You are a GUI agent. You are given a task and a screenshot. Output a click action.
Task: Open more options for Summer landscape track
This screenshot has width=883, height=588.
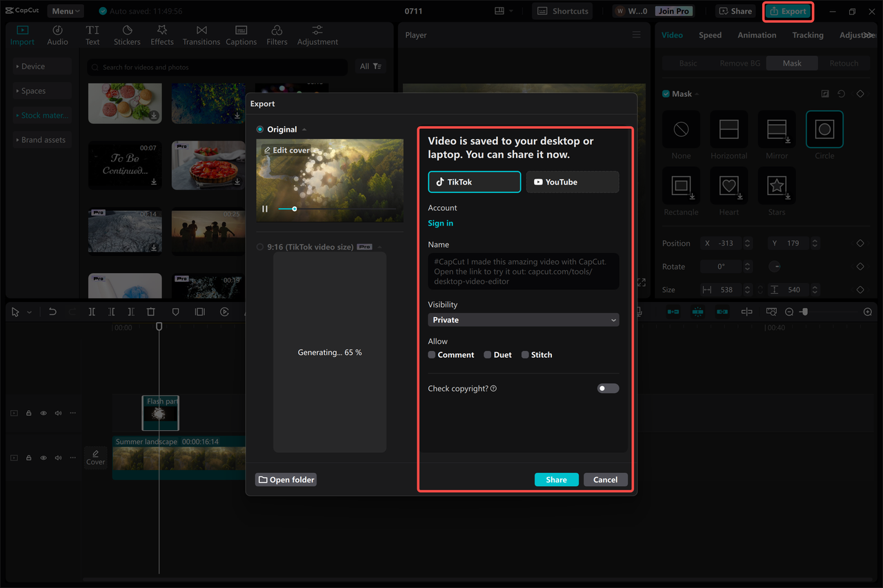point(72,458)
